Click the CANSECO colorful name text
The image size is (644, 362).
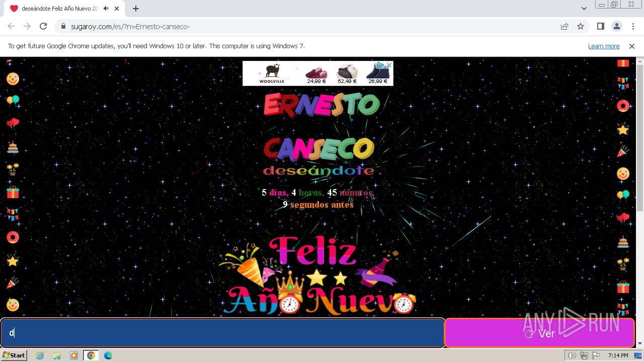(x=318, y=149)
